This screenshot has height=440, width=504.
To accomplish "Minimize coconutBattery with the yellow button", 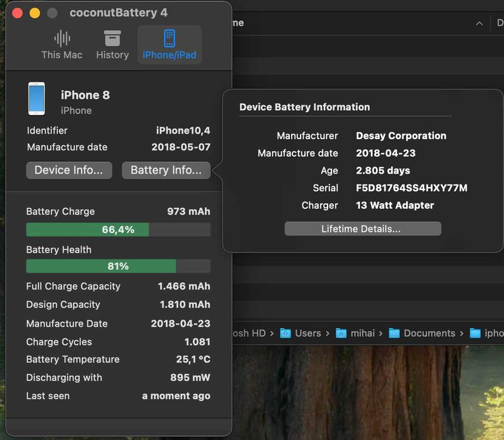I will pyautogui.click(x=35, y=13).
